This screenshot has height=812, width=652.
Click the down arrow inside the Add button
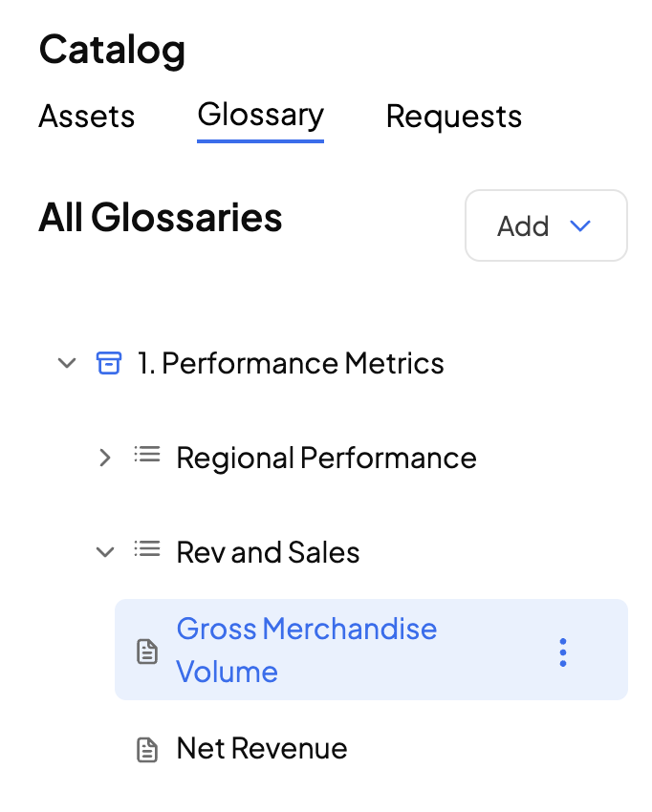(580, 225)
